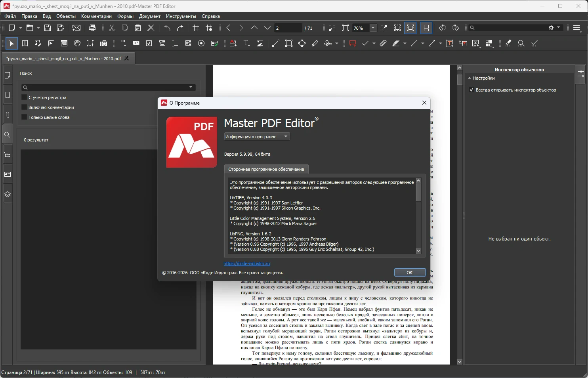The height and width of the screenshot is (378, 588).
Task: Click the license text scrollbar down arrow
Action: (x=418, y=251)
